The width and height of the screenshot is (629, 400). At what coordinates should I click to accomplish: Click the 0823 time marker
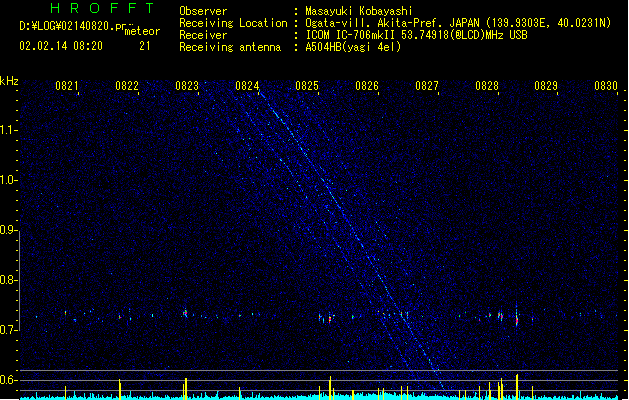pyautogui.click(x=187, y=86)
